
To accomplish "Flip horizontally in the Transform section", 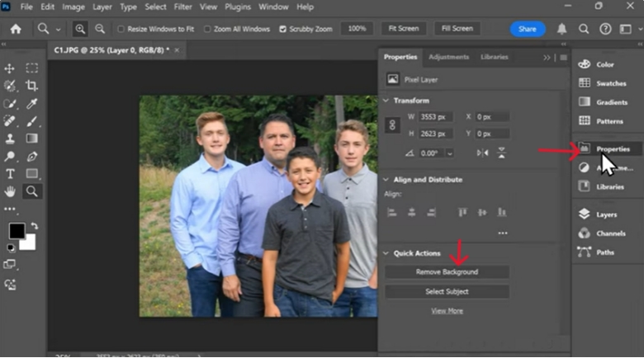I will pos(483,153).
